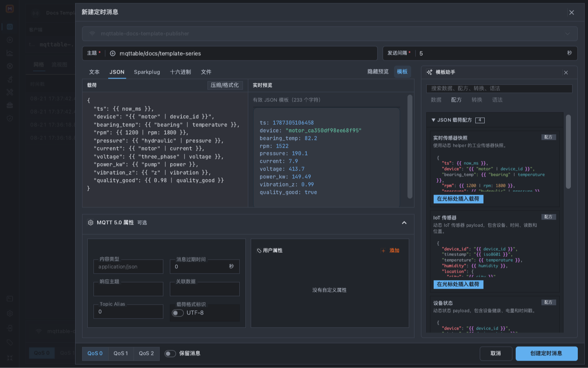Click the 没有自定义属性 text
The image size is (588, 368).
pyautogui.click(x=330, y=290)
